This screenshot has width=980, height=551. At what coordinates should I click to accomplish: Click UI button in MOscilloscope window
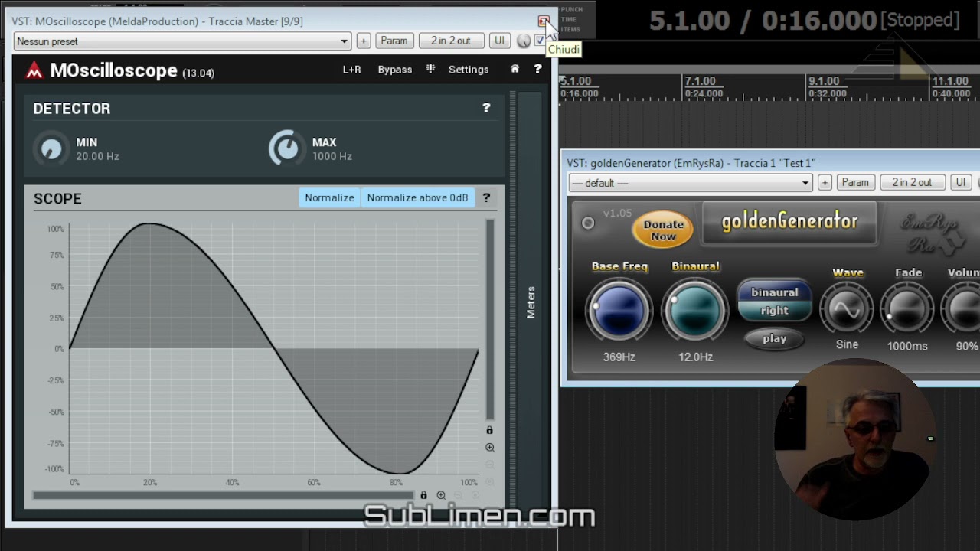(x=499, y=41)
